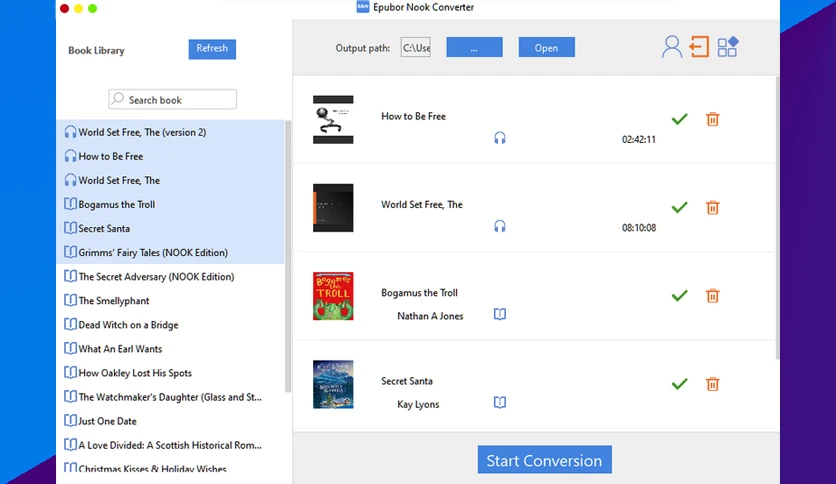Refresh the book library
The height and width of the screenshot is (484, 836).
click(x=212, y=49)
